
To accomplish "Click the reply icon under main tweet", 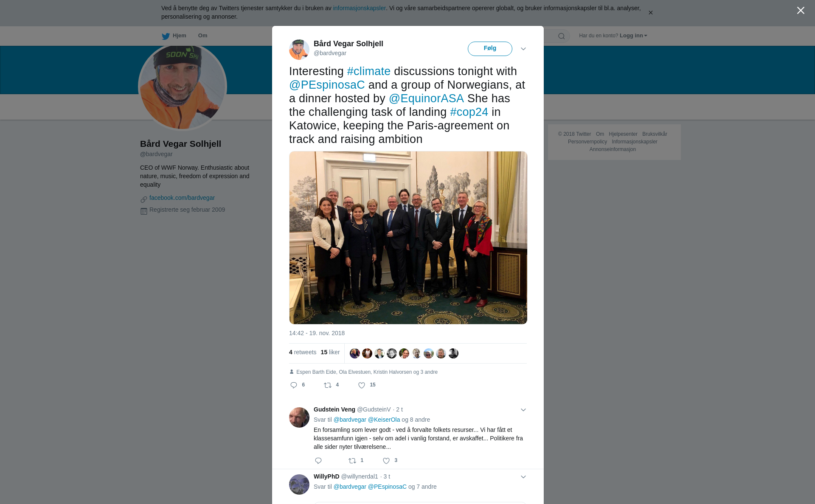I will tap(294, 385).
